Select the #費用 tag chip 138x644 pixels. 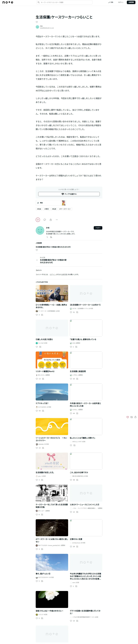[47, 209]
